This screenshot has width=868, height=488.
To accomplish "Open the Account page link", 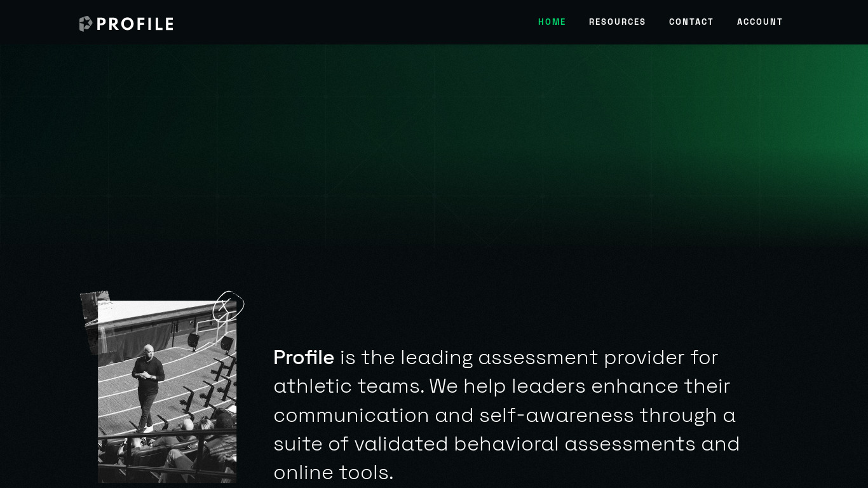I will (760, 22).
